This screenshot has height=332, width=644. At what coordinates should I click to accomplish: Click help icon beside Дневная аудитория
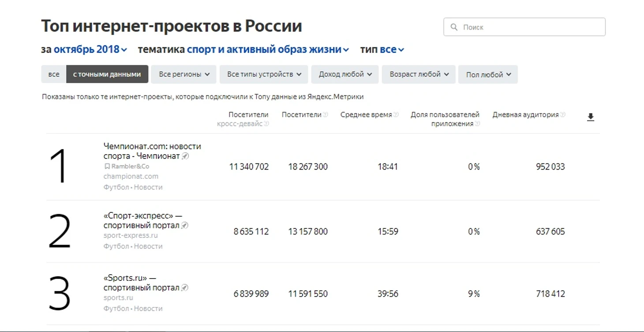pyautogui.click(x=563, y=114)
